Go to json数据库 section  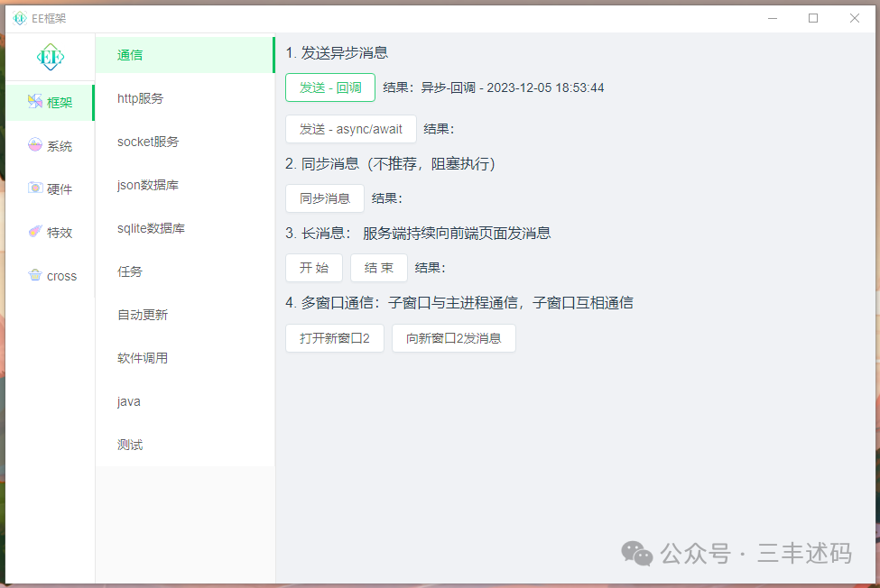(x=185, y=185)
